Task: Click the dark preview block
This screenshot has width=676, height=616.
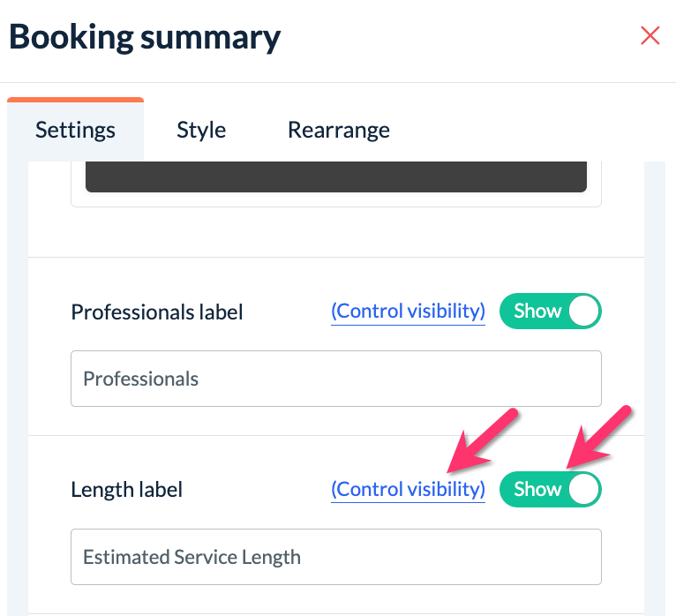Action: tap(335, 177)
